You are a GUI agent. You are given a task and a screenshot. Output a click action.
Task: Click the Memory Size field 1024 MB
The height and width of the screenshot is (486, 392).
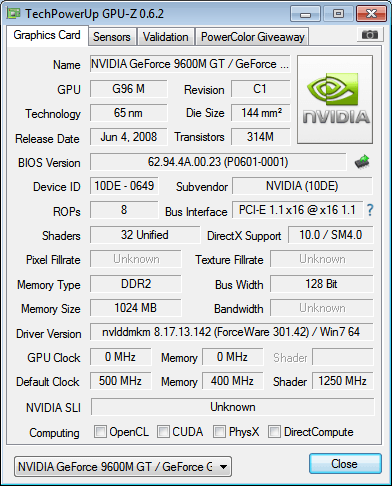click(x=136, y=308)
